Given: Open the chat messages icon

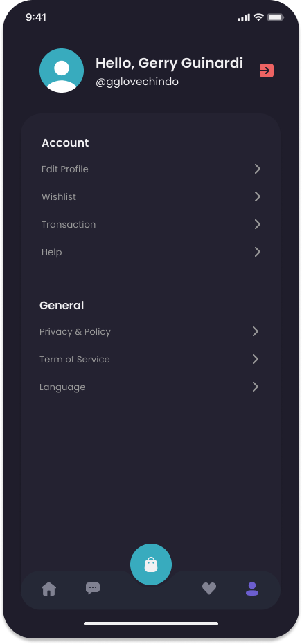Looking at the screenshot, I should click(x=93, y=589).
